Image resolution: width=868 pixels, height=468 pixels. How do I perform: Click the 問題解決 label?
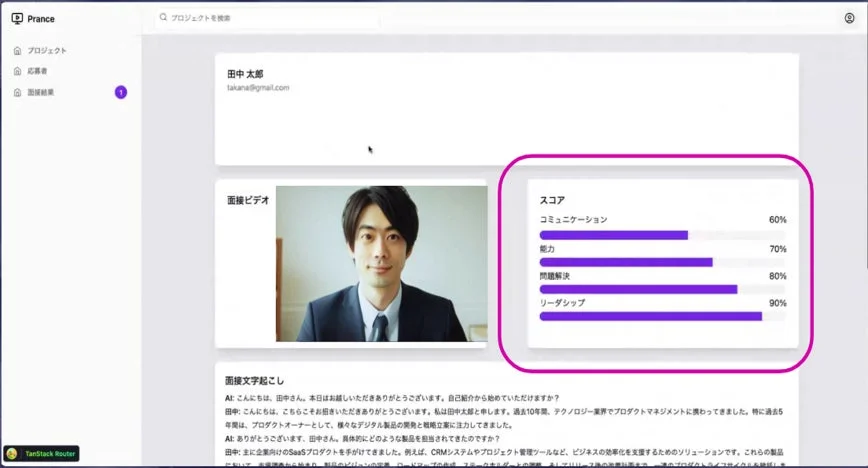coord(555,276)
